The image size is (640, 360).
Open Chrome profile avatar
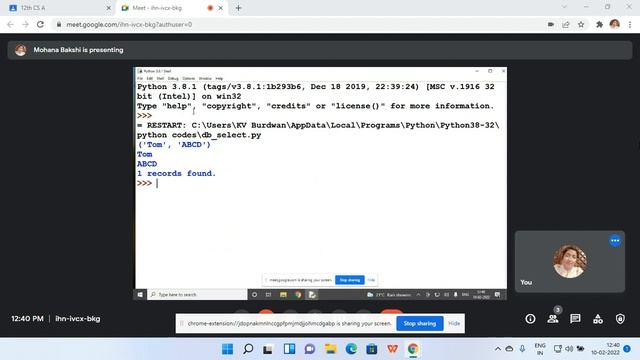click(x=615, y=24)
